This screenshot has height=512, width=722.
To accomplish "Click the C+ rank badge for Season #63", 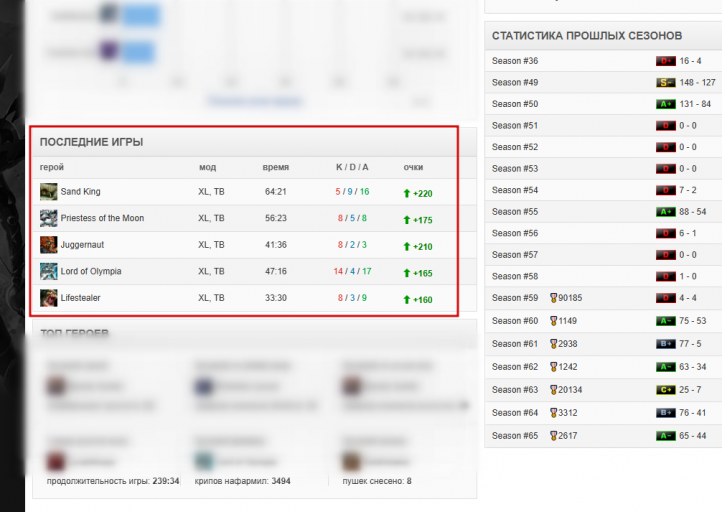I will click(x=665, y=390).
